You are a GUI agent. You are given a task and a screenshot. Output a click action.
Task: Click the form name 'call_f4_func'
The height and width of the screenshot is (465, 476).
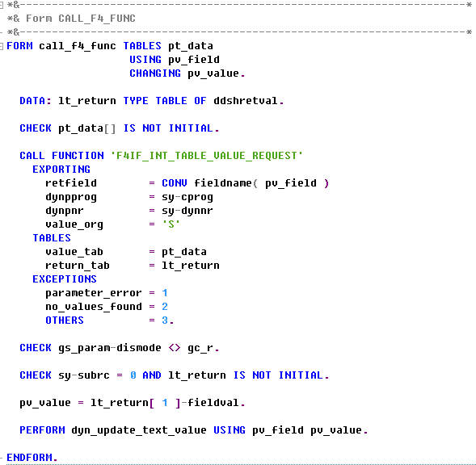78,46
